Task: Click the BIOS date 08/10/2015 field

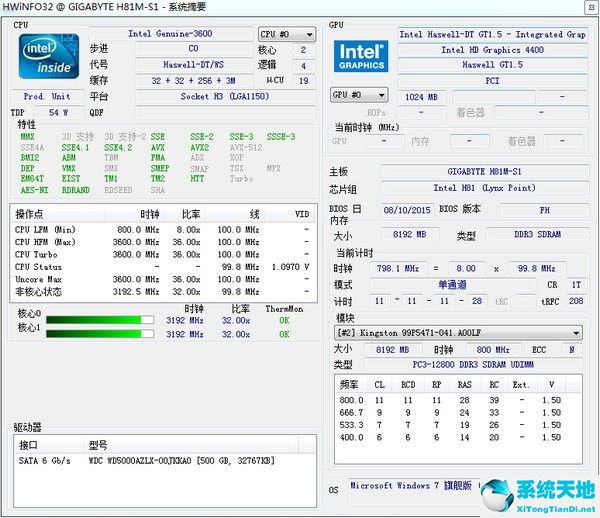Action: tap(407, 210)
